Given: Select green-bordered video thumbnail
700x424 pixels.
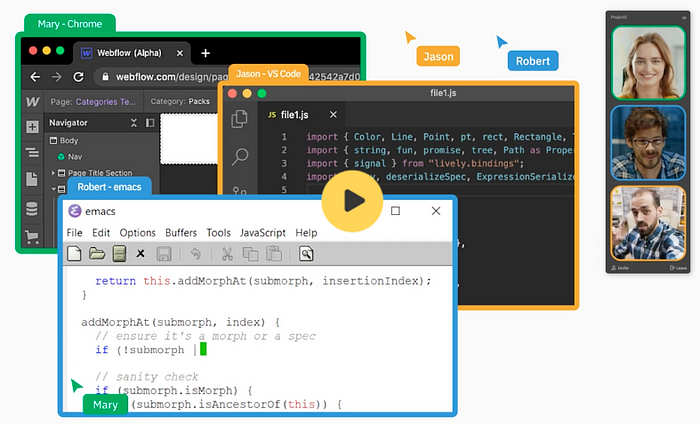Looking at the screenshot, I should click(x=648, y=62).
